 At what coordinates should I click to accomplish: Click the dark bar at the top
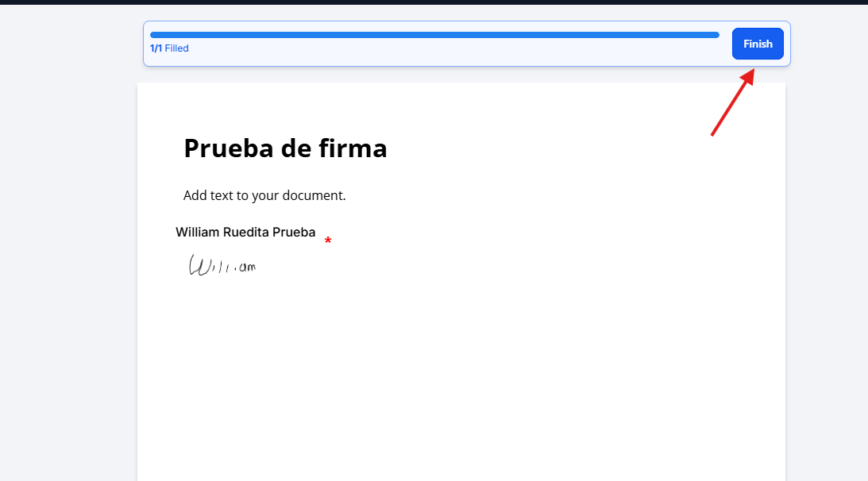click(x=434, y=2)
